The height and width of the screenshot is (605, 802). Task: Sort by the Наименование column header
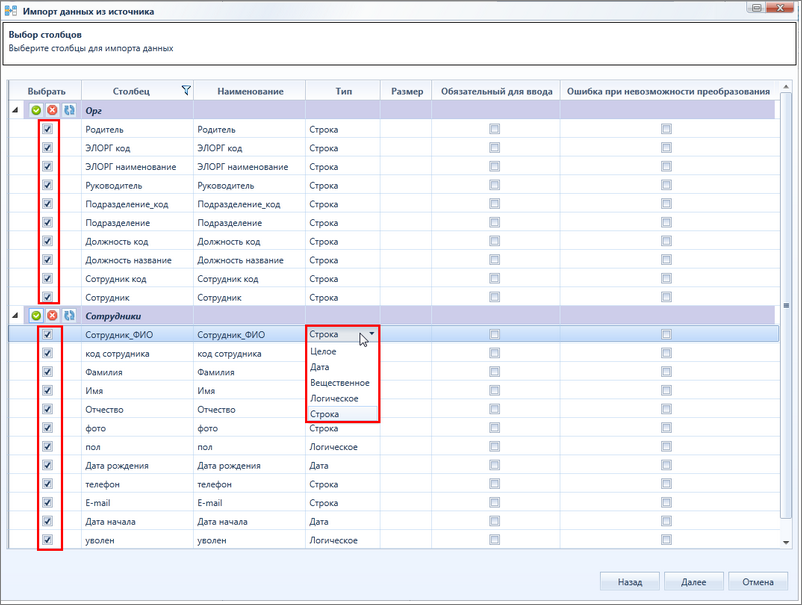pyautogui.click(x=250, y=91)
